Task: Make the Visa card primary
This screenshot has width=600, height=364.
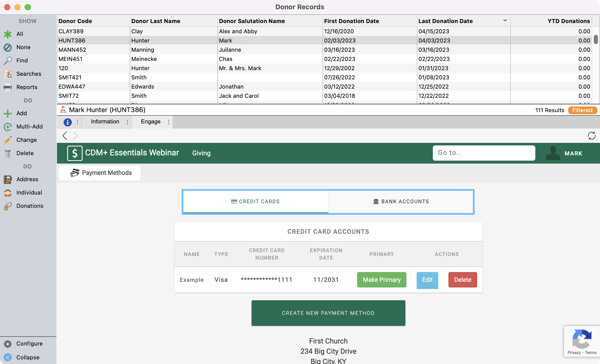Action: point(381,280)
